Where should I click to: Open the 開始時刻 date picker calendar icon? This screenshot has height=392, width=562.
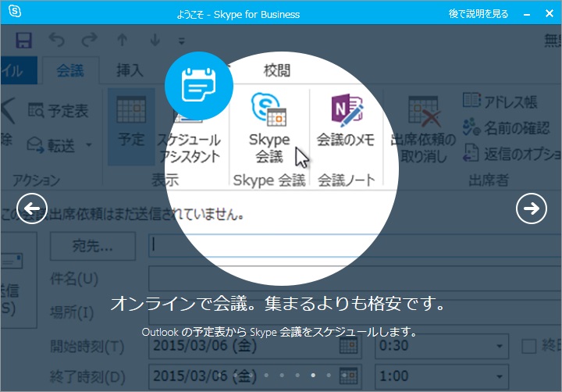pos(348,346)
